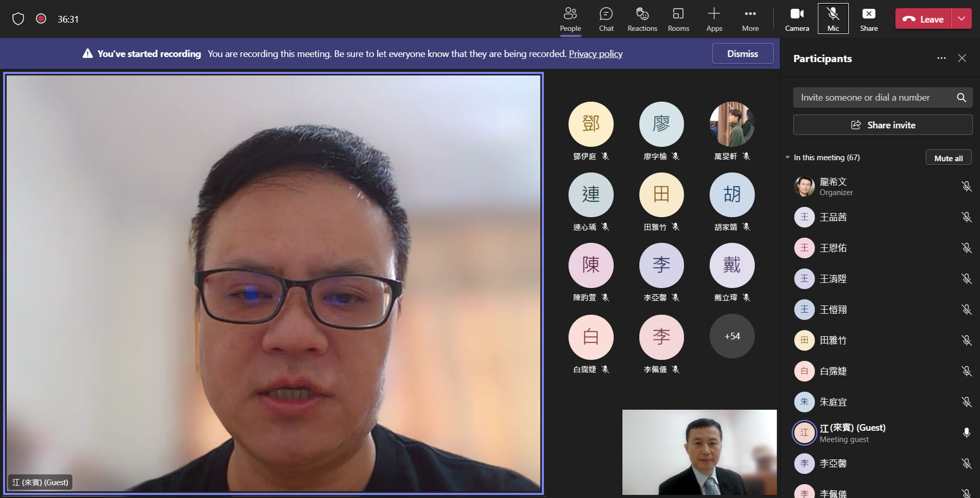
Task: Open the People panel in the toolbar
Action: (x=570, y=20)
